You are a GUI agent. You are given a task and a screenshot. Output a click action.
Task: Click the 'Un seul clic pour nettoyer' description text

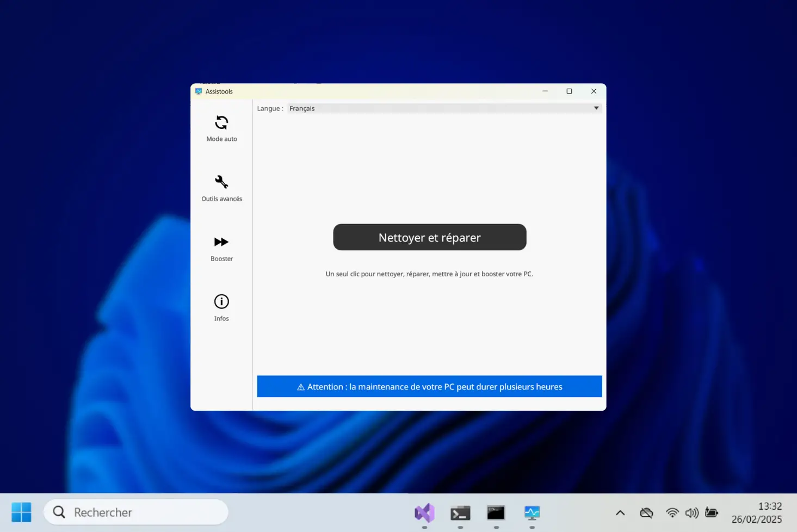(429, 274)
